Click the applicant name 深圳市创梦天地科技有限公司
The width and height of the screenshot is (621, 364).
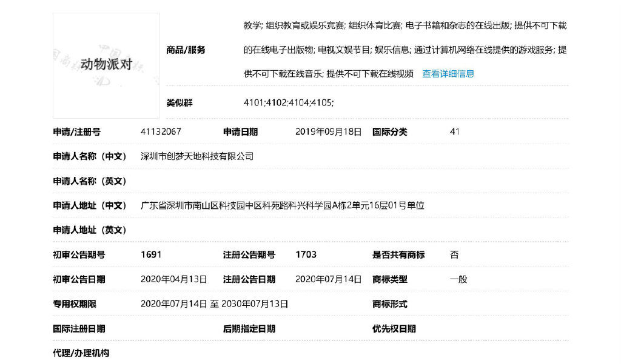[197, 156]
